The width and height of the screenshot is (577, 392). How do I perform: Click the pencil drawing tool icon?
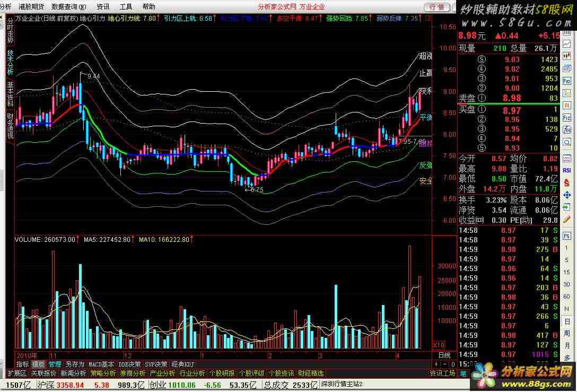[x=567, y=220]
